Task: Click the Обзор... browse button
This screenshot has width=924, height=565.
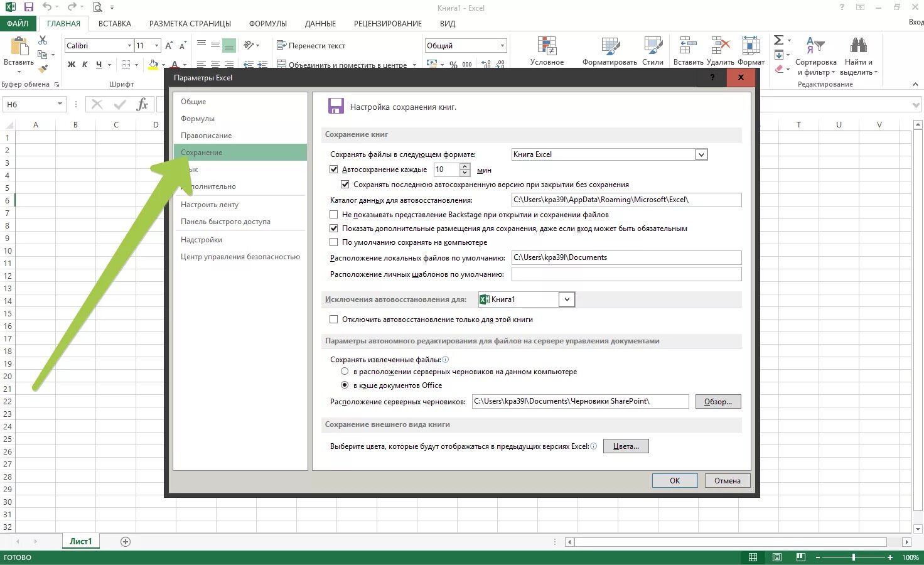Action: 718,401
